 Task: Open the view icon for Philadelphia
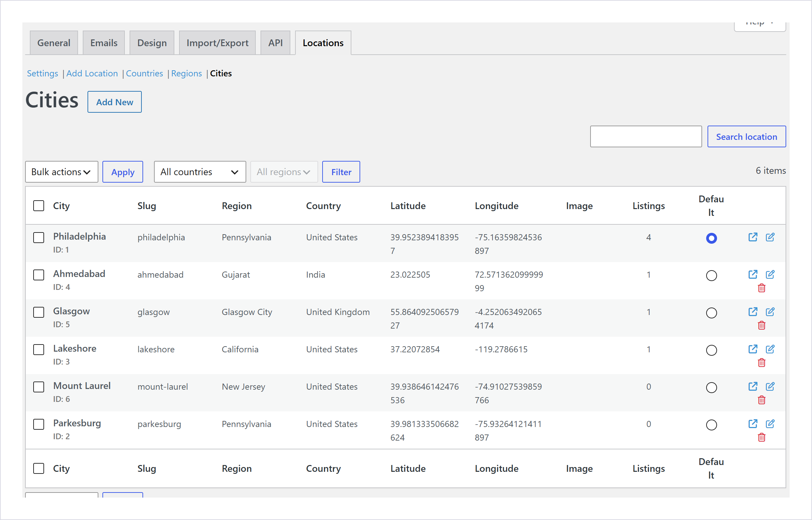click(x=753, y=237)
